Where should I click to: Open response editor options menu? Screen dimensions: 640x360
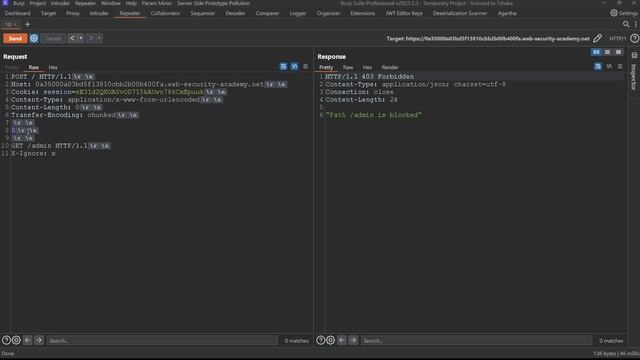pyautogui.click(x=620, y=67)
